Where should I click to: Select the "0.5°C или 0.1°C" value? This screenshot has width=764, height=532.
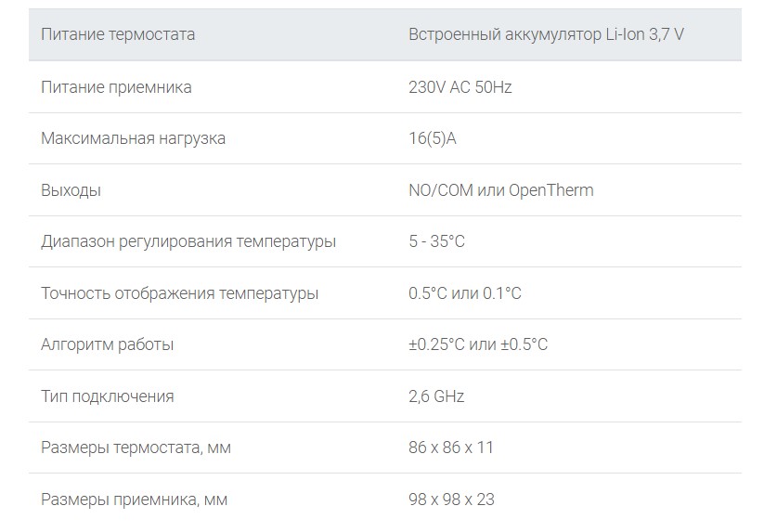click(x=464, y=293)
